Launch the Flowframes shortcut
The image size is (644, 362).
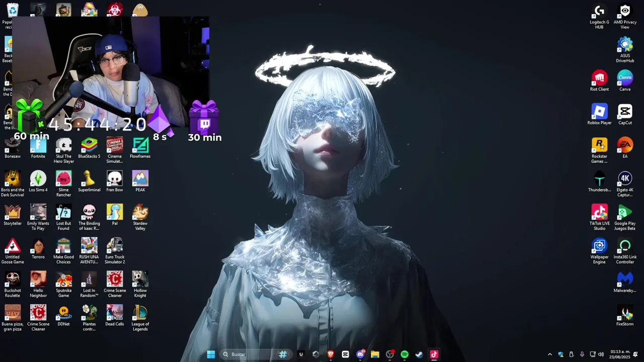(140, 149)
